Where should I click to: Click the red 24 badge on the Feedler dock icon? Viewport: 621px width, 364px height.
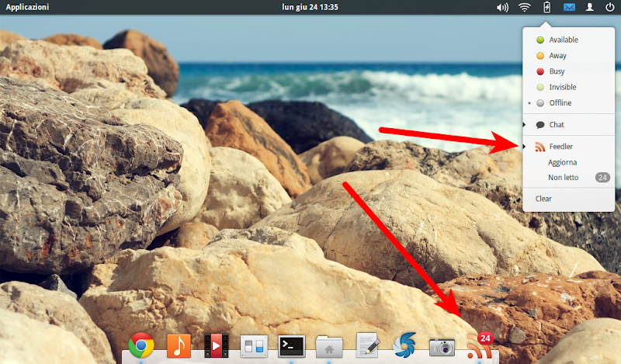point(486,338)
